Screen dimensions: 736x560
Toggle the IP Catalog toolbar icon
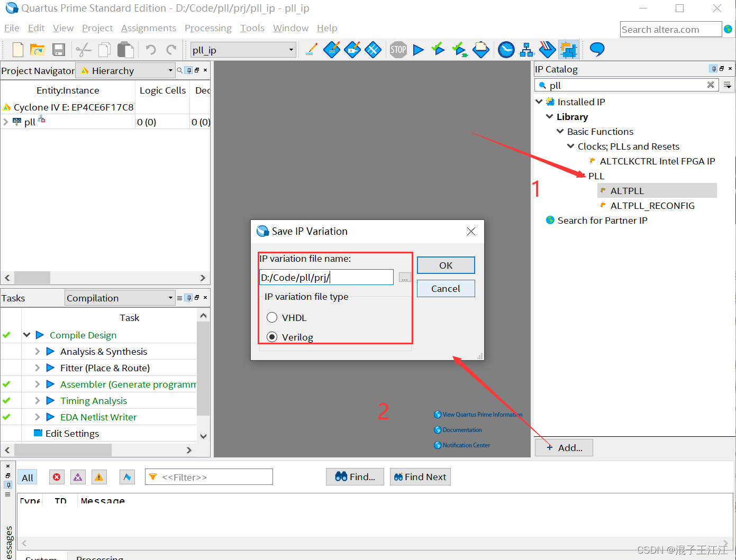point(568,50)
